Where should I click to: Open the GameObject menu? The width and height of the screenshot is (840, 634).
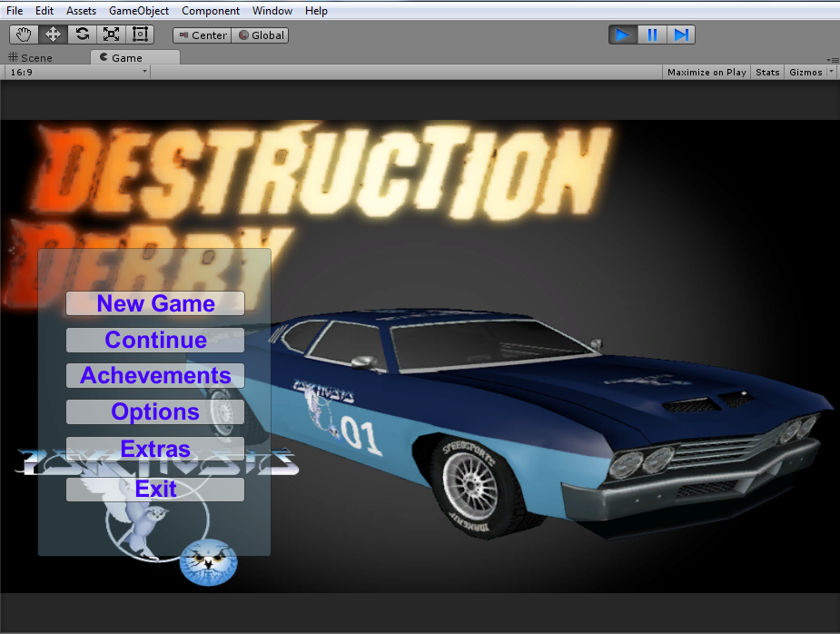pos(141,10)
